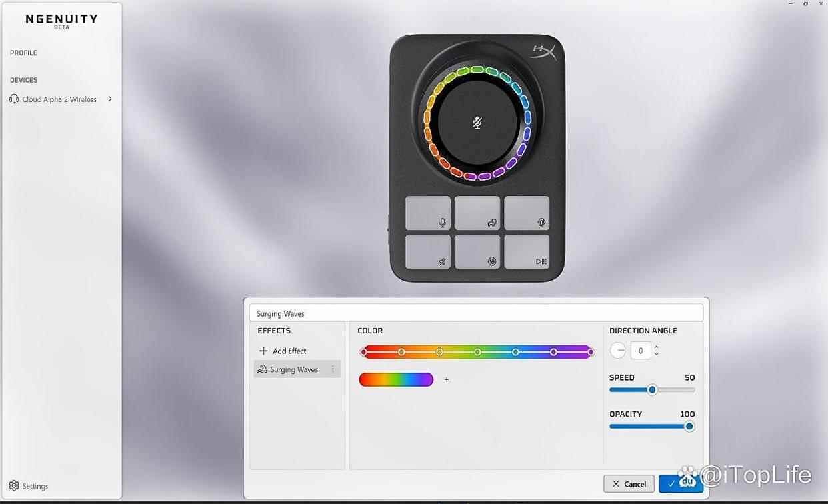The image size is (828, 504).
Task: Add a new gradient with small plus
Action: pyautogui.click(x=447, y=379)
